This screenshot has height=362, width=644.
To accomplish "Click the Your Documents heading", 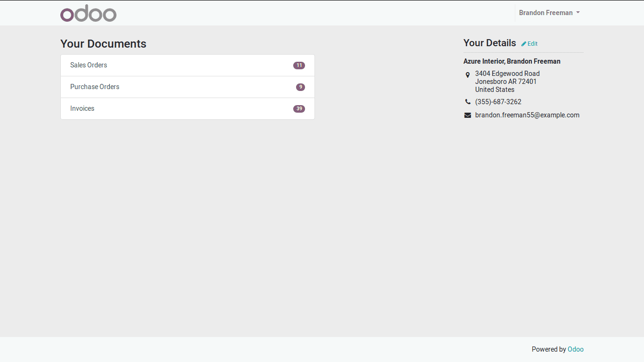I will [103, 43].
